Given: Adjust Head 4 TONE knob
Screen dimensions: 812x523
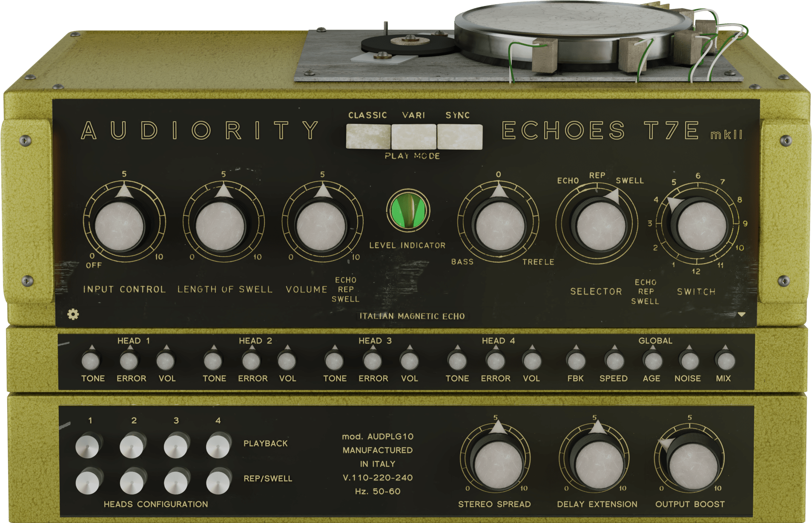Looking at the screenshot, I should pyautogui.click(x=457, y=360).
